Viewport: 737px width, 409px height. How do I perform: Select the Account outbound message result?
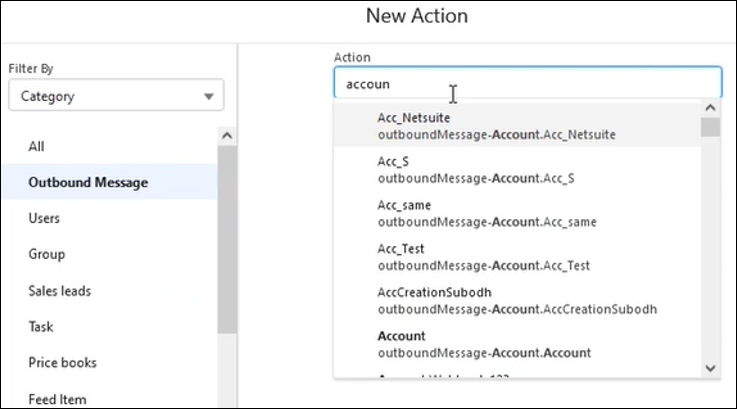tap(483, 344)
